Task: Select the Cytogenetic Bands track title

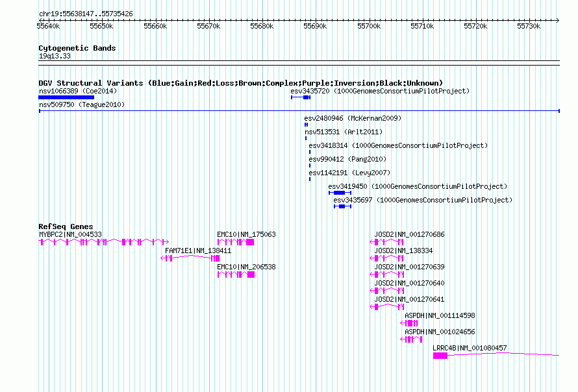Action: pyautogui.click(x=77, y=48)
